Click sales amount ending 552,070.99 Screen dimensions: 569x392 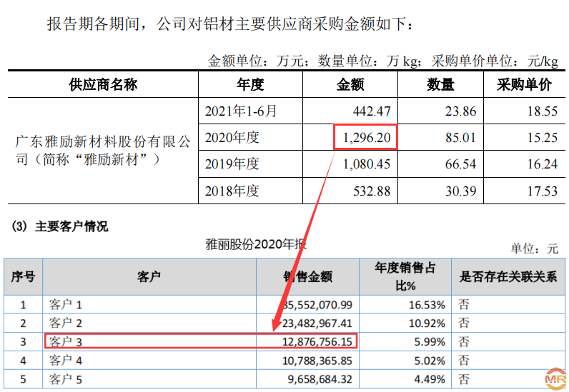(x=317, y=305)
